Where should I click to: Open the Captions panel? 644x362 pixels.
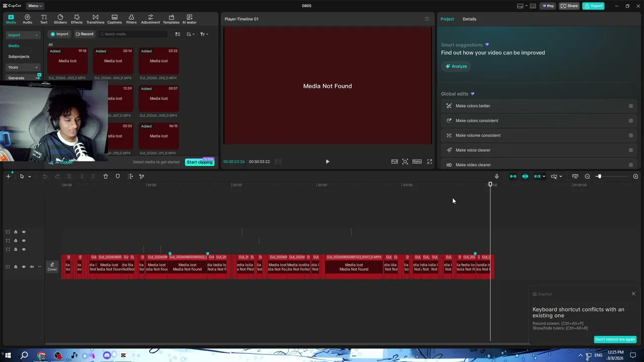pyautogui.click(x=114, y=19)
